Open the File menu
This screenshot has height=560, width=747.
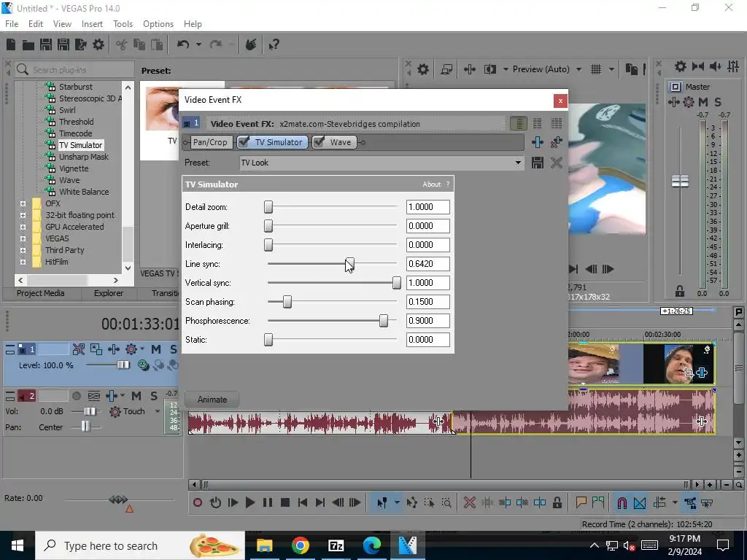[12, 24]
